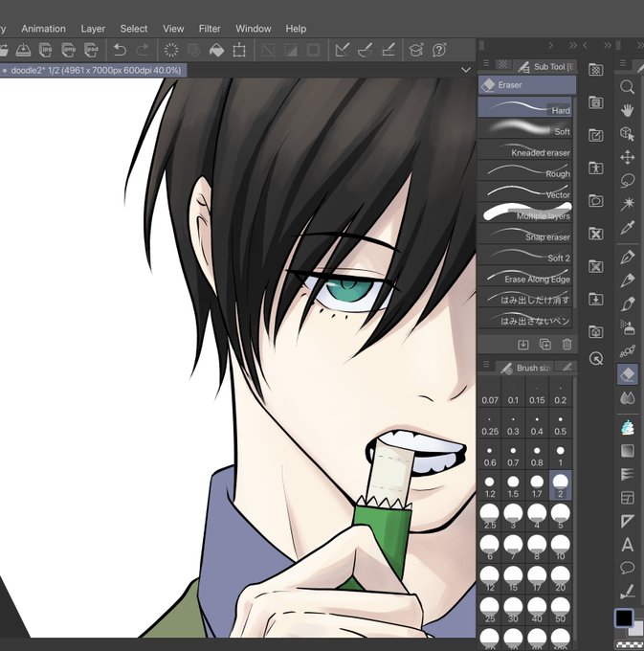
Task: Select the Eyedropper tool
Action: point(628,228)
